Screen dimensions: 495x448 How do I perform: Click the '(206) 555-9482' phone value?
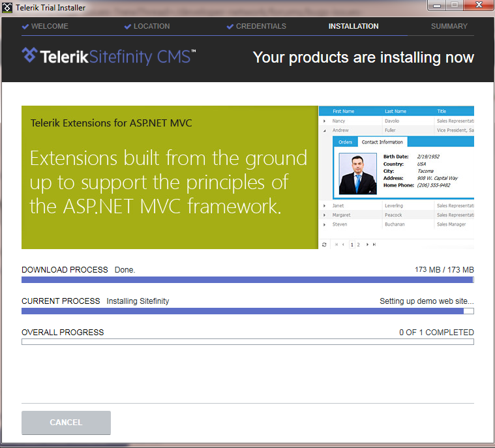point(434,185)
